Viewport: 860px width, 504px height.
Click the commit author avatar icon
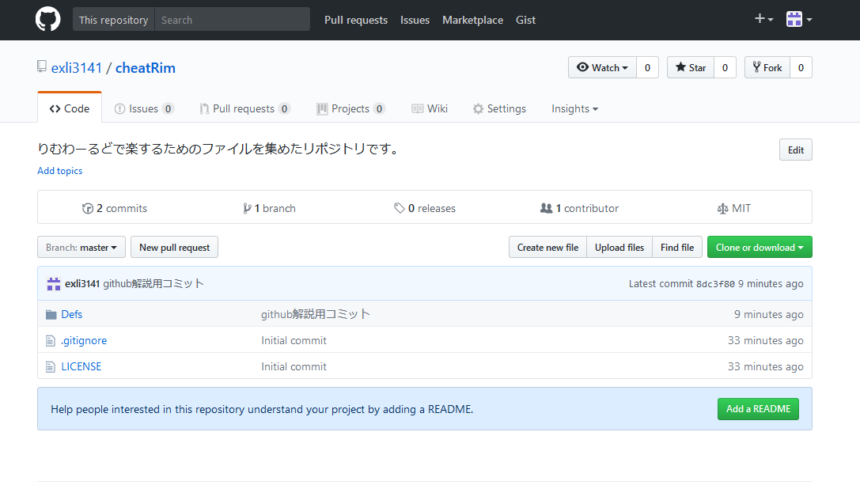[x=54, y=283]
